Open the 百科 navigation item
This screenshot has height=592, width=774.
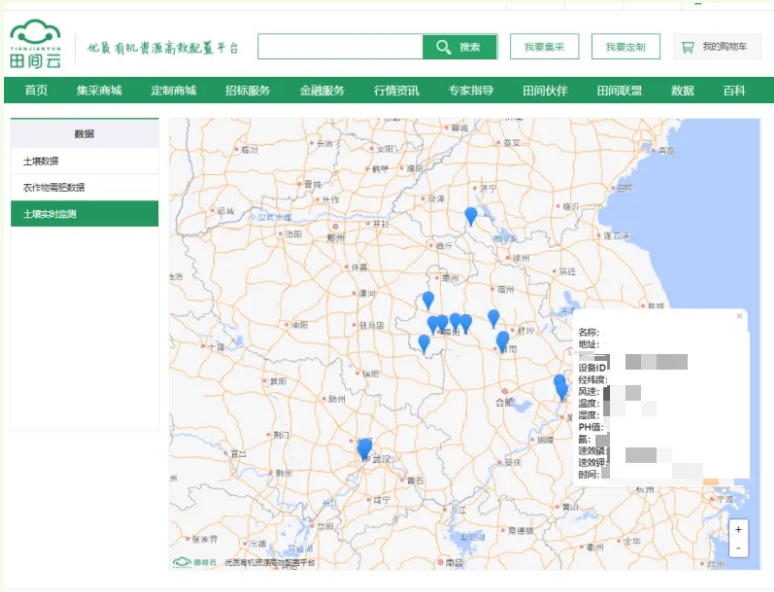(x=734, y=91)
